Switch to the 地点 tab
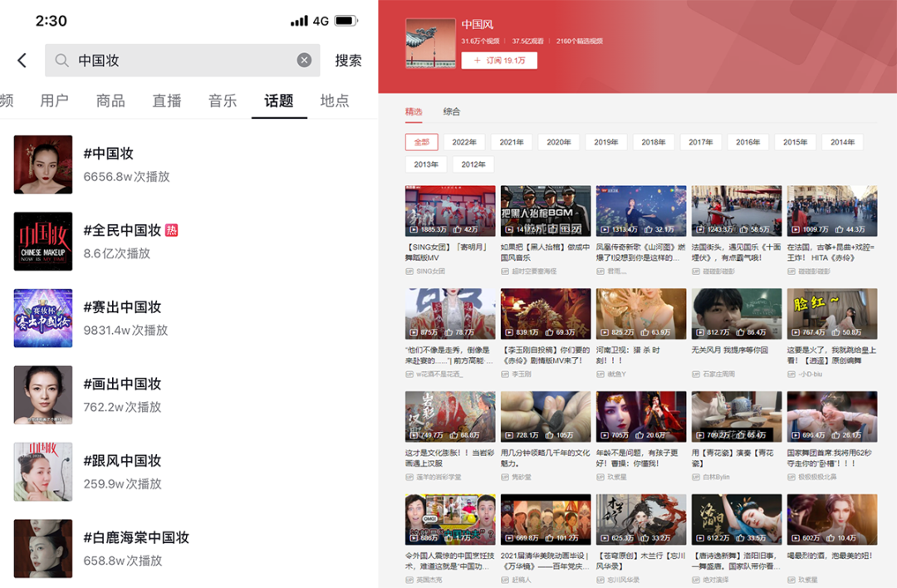This screenshot has height=588, width=897. coord(335,100)
